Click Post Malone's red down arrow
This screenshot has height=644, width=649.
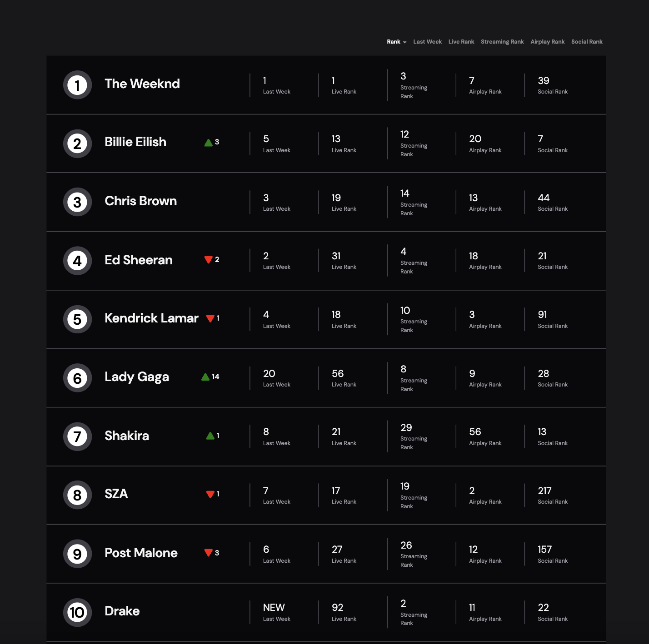(209, 553)
